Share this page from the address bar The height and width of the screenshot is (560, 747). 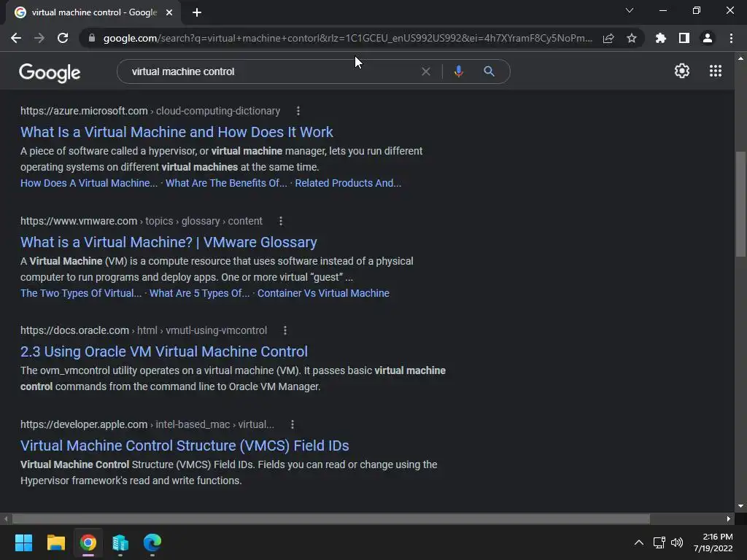(x=608, y=38)
